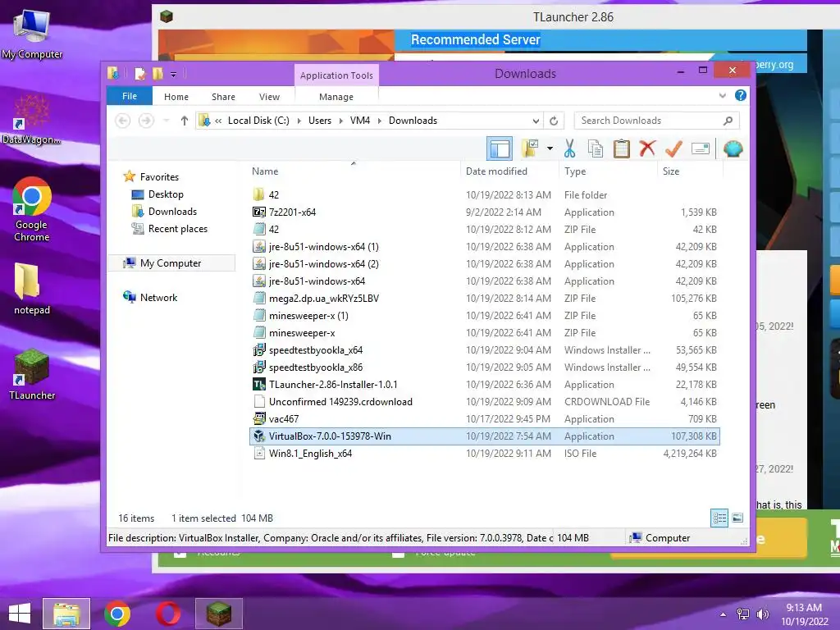Click the Refresh button in address bar
Screen dimensions: 840x630
[554, 121]
